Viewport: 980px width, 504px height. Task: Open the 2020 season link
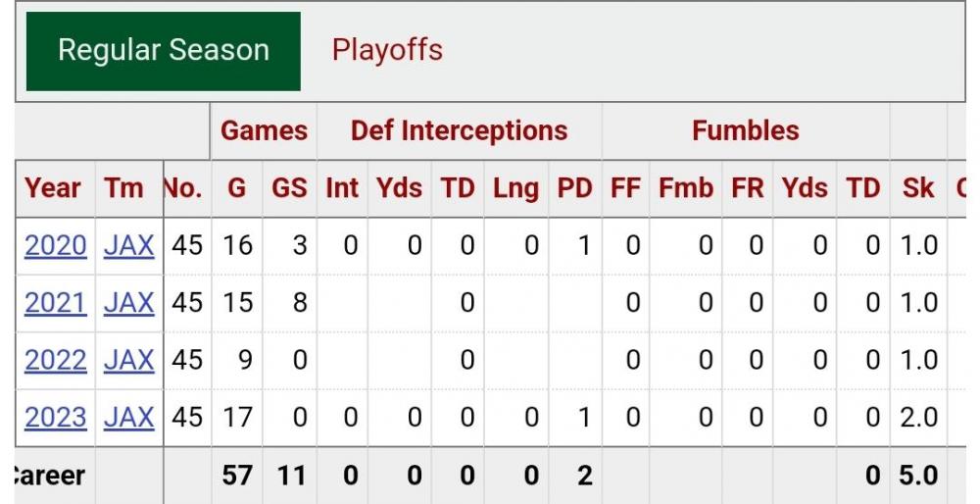(56, 245)
